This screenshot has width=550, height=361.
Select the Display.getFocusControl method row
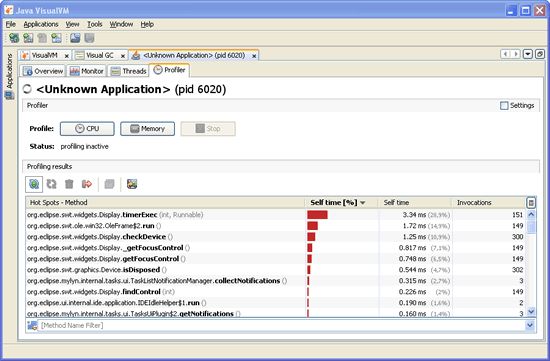point(276,259)
